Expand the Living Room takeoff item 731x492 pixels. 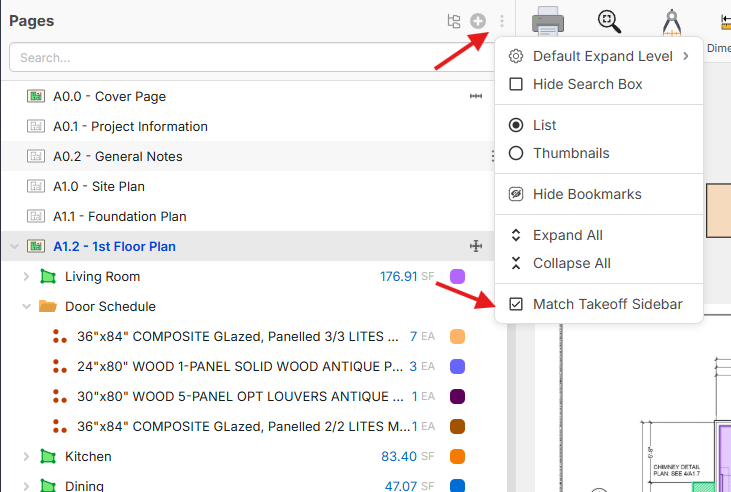26,276
